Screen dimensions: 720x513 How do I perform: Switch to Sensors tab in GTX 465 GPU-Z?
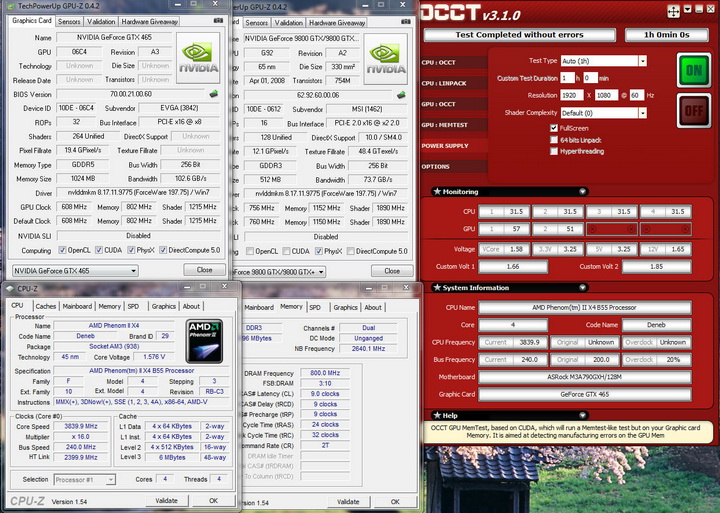tap(69, 22)
